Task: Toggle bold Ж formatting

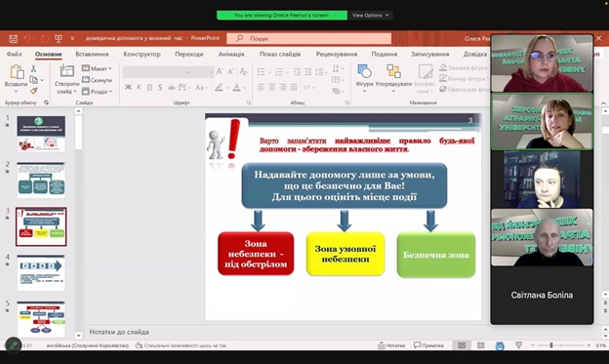Action: coord(128,88)
